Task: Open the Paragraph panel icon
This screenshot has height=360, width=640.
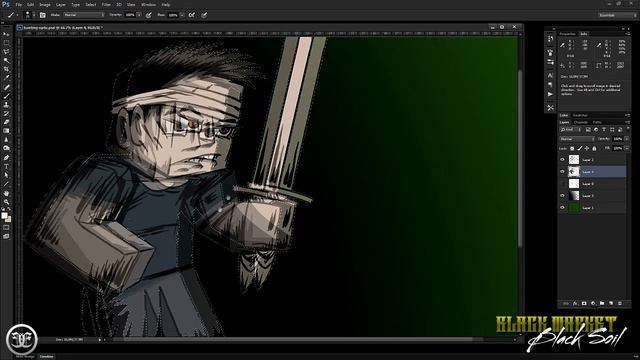Action: (x=550, y=85)
